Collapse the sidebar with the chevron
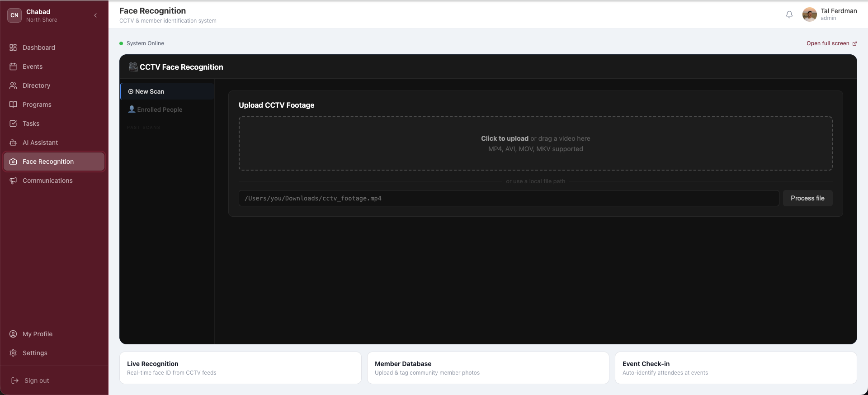The width and height of the screenshot is (868, 395). click(x=95, y=15)
